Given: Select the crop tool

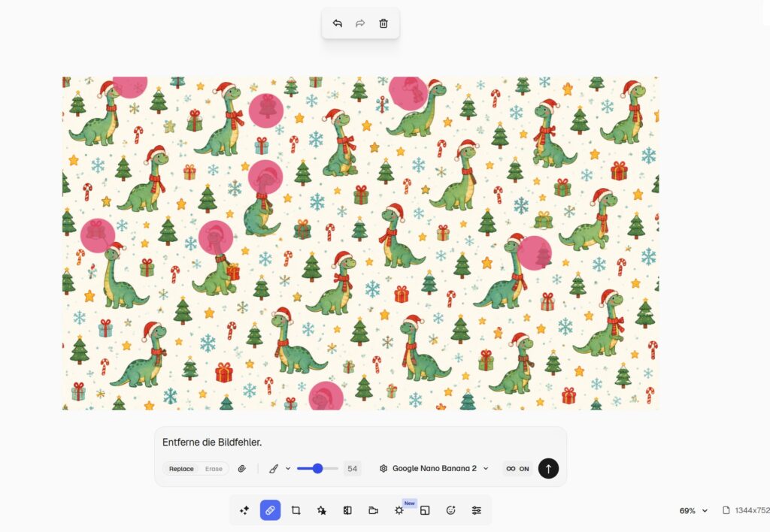Looking at the screenshot, I should 296,510.
